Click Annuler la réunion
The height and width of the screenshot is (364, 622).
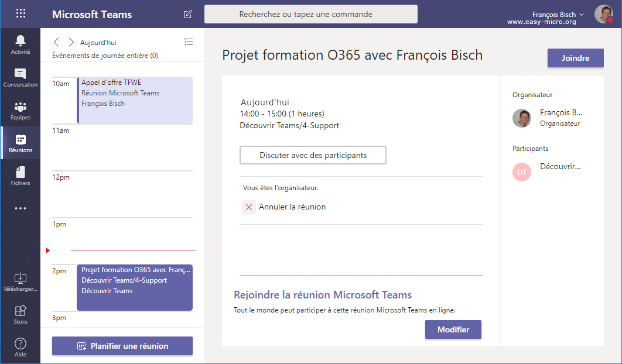292,207
